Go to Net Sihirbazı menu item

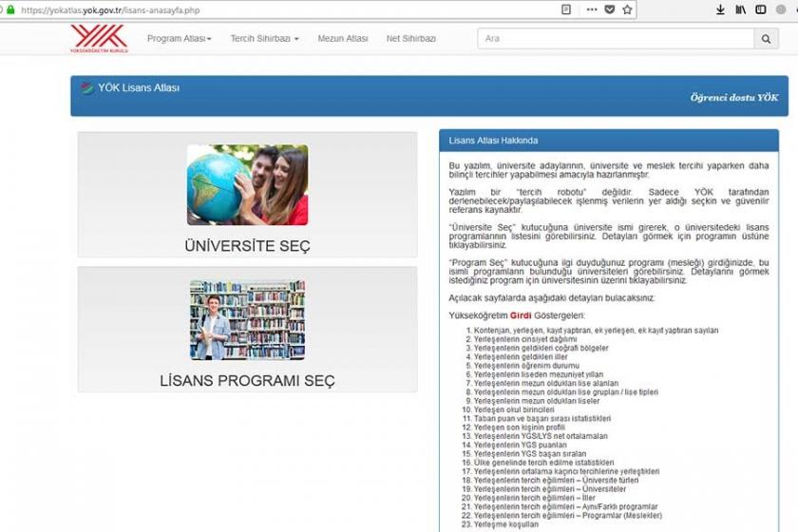[x=410, y=39]
